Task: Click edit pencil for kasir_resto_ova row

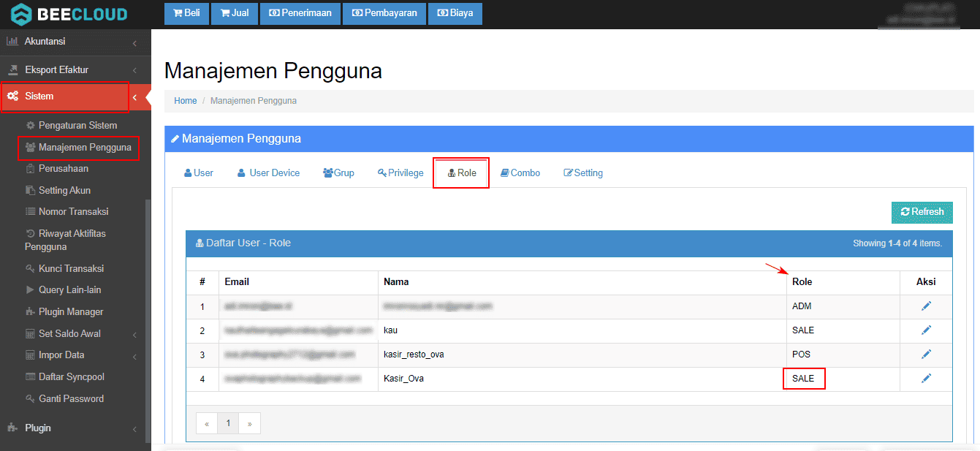Action: pos(926,355)
